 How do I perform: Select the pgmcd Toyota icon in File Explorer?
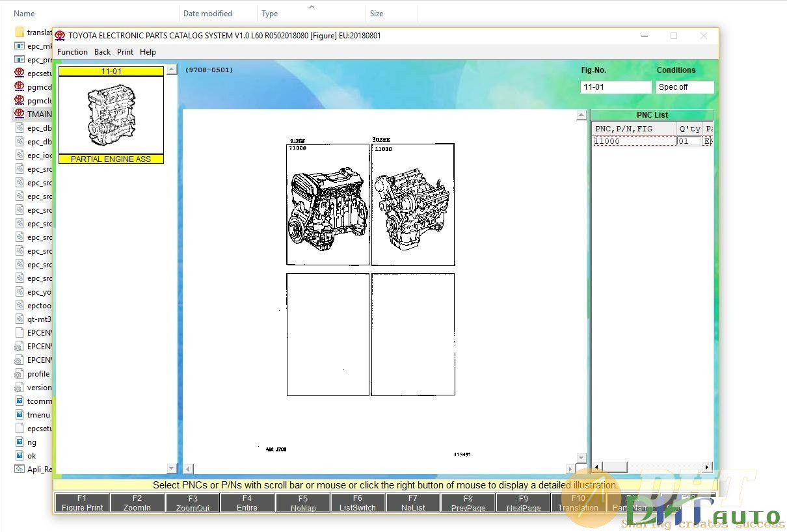tap(19, 86)
